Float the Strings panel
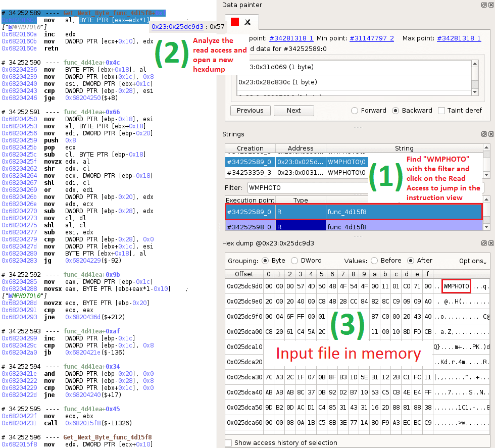Viewport: 495px width, 448px height. (x=484, y=134)
